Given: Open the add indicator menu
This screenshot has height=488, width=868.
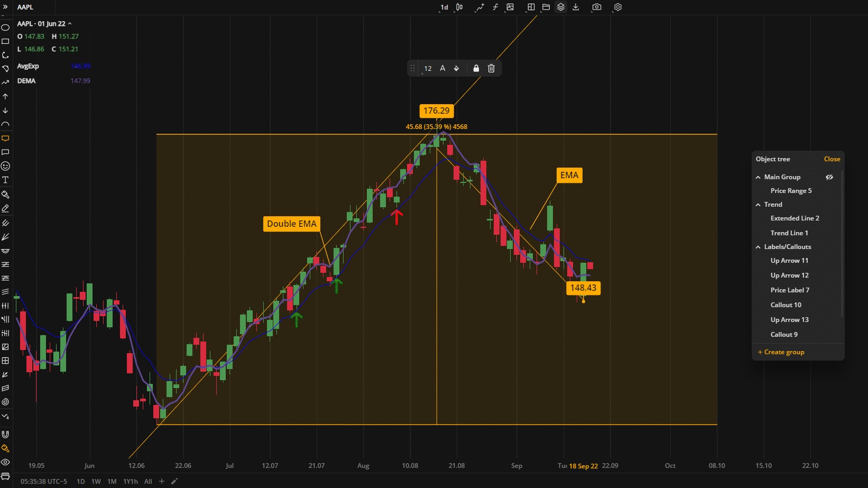Looking at the screenshot, I should tap(479, 7).
